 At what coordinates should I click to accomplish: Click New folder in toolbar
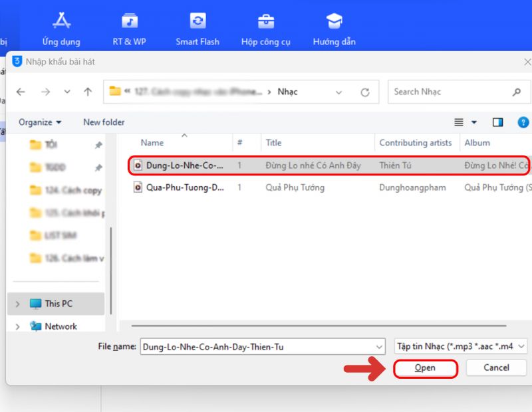pyautogui.click(x=104, y=122)
